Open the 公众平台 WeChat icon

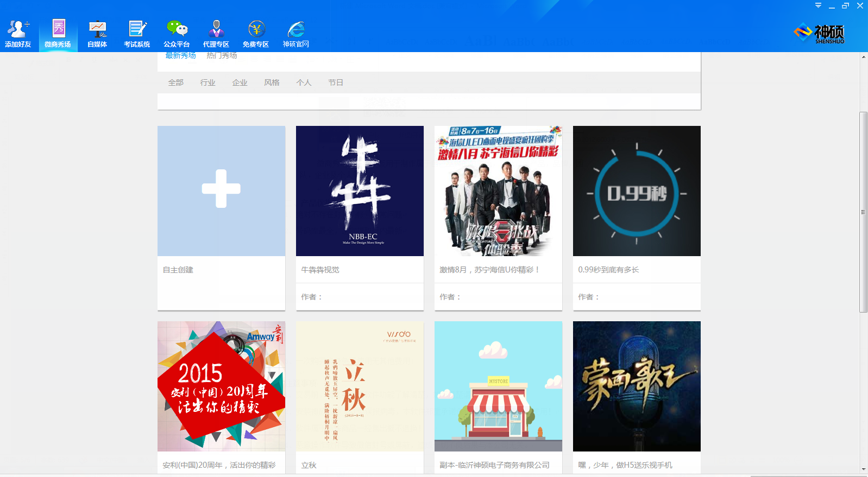[177, 34]
